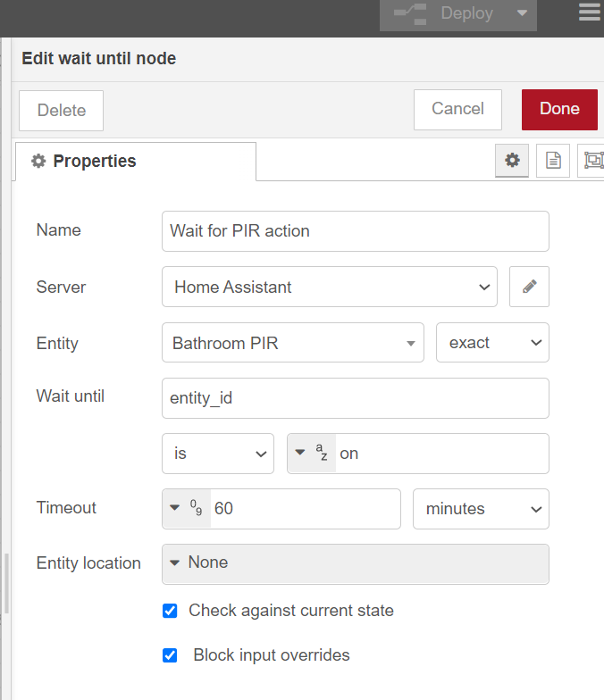Screen dimensions: 604x700
Task: Open node settings gear icon
Action: [x=512, y=160]
